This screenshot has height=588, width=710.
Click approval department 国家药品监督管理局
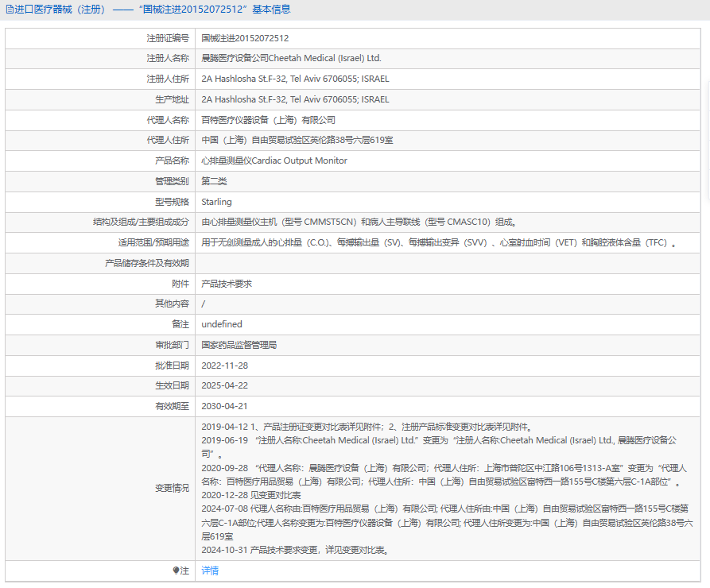pos(239,345)
